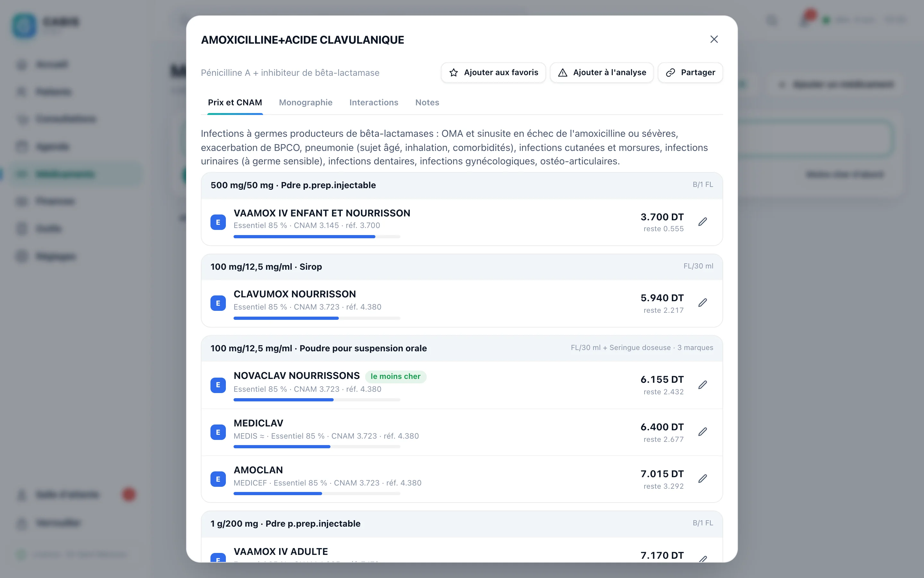This screenshot has height=578, width=924.
Task: Edit MEDICLAV price with pencil icon
Action: click(703, 432)
